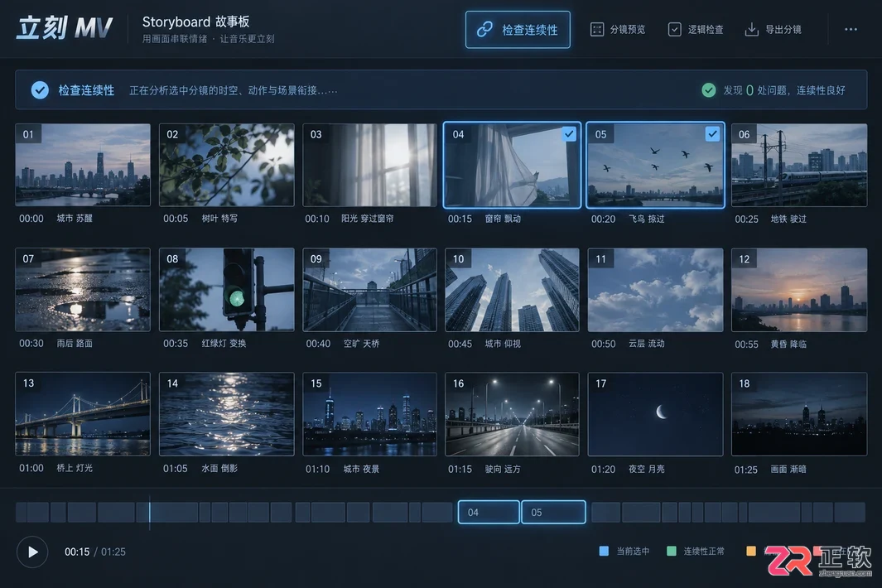
Task: Run 逻辑检查 in the toolbar
Action: pos(696,29)
